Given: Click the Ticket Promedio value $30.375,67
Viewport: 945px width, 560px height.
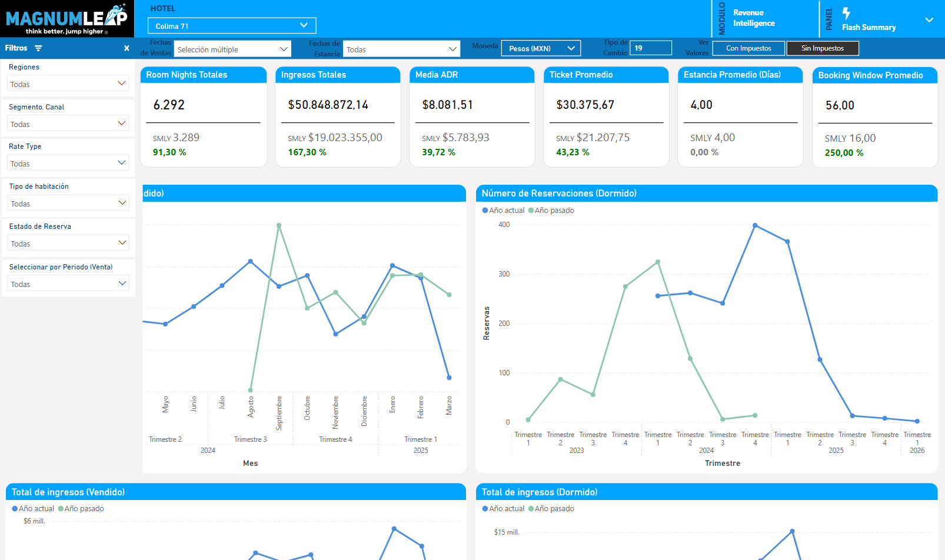Looking at the screenshot, I should point(585,105).
